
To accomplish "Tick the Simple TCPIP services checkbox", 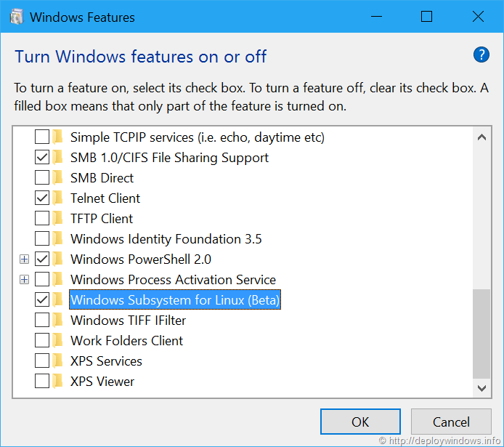I will (42, 137).
